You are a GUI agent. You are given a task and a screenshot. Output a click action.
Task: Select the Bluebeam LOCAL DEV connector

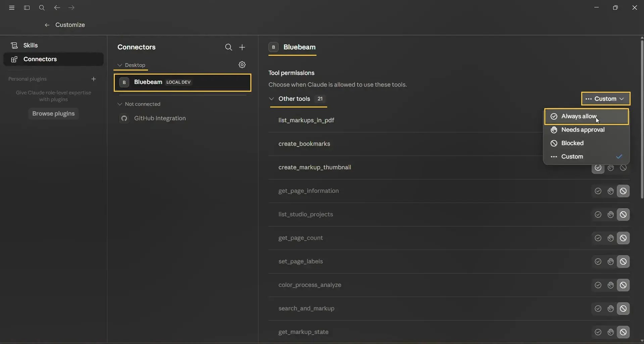point(183,82)
